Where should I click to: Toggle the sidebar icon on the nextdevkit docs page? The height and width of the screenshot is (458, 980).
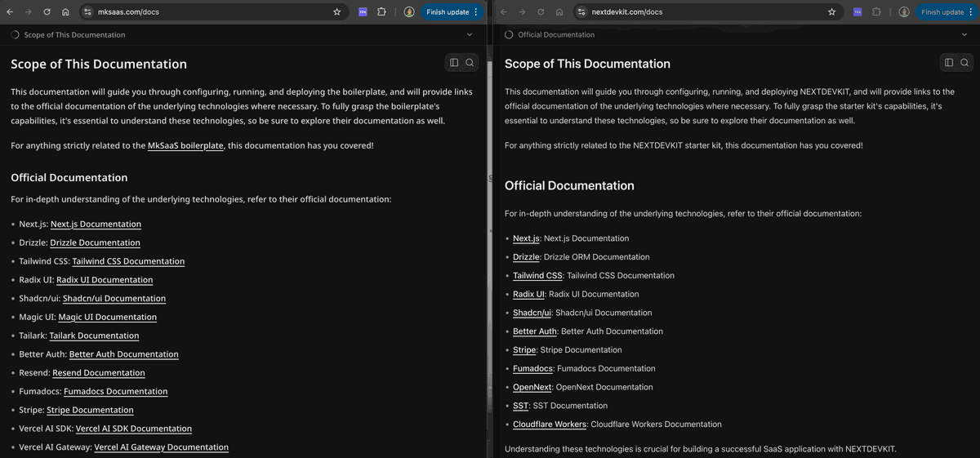coord(949,62)
